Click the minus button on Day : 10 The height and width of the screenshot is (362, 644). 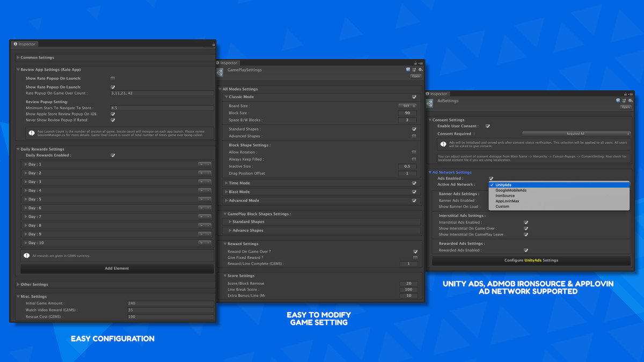click(x=208, y=242)
